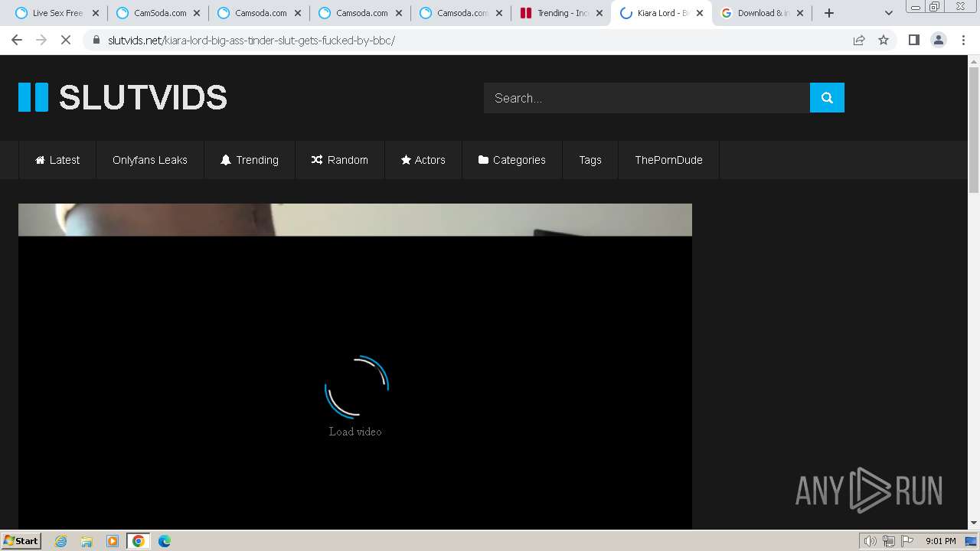Open the Chrome three-dot menu
Screen dimensions: 980x551
point(963,40)
